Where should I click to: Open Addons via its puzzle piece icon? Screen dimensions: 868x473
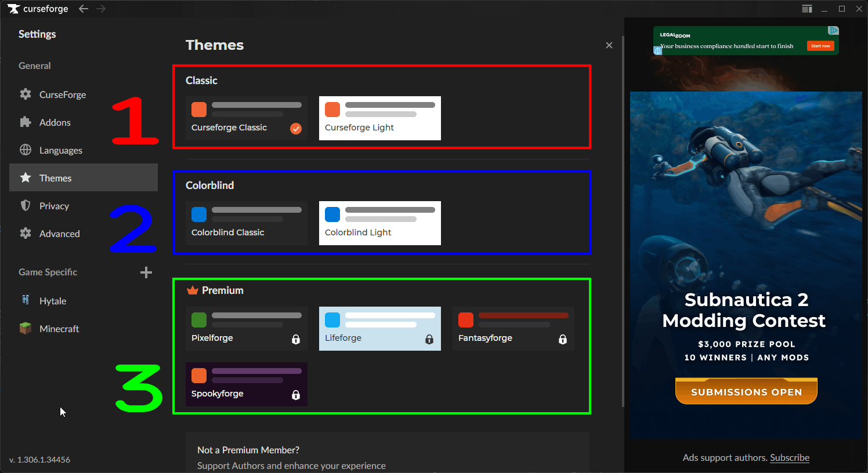[26, 122]
